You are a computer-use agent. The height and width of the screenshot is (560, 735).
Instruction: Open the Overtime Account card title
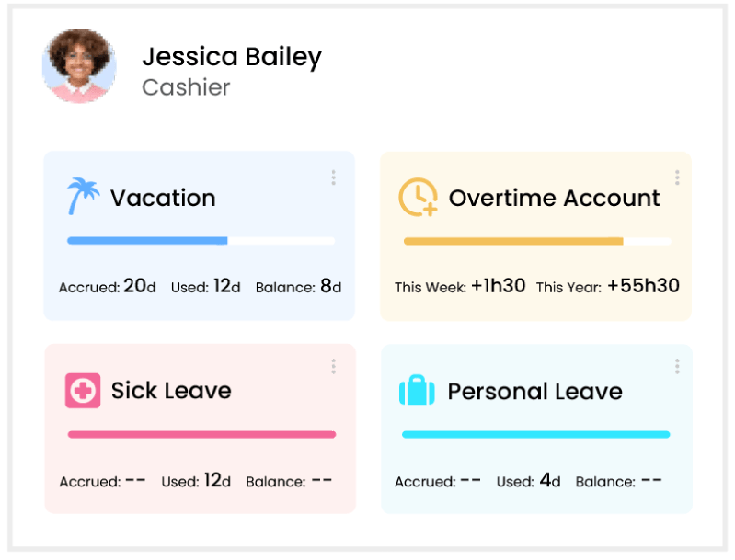[x=554, y=198]
